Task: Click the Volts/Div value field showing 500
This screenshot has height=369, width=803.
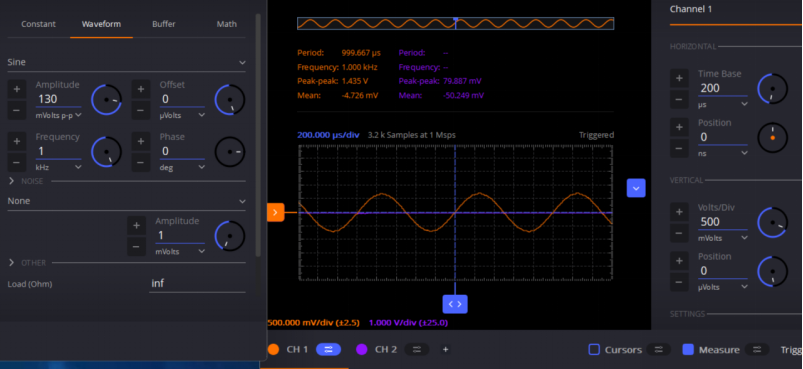Action: pos(723,222)
